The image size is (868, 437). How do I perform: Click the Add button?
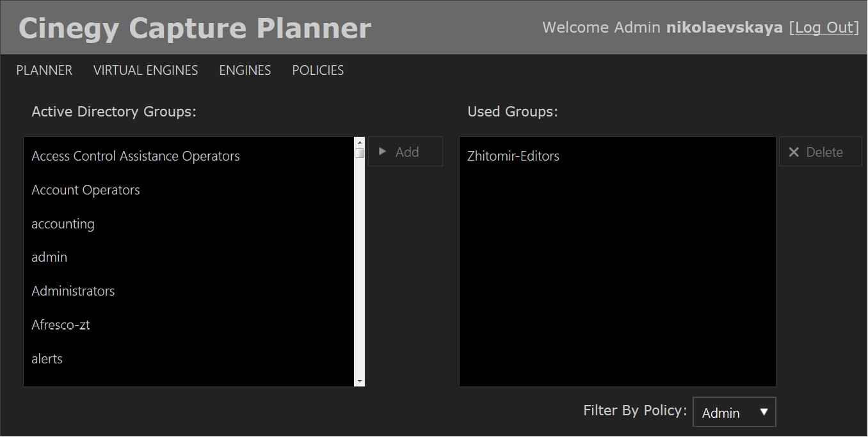(405, 152)
